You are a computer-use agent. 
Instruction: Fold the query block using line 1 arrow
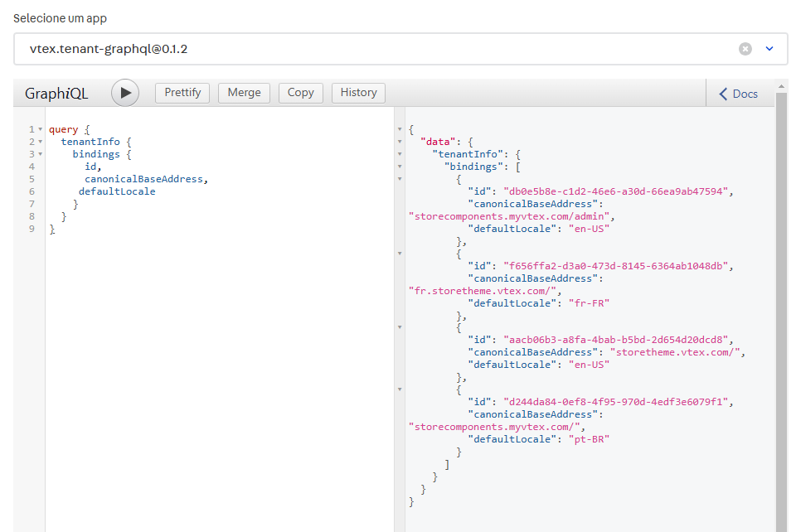40,128
